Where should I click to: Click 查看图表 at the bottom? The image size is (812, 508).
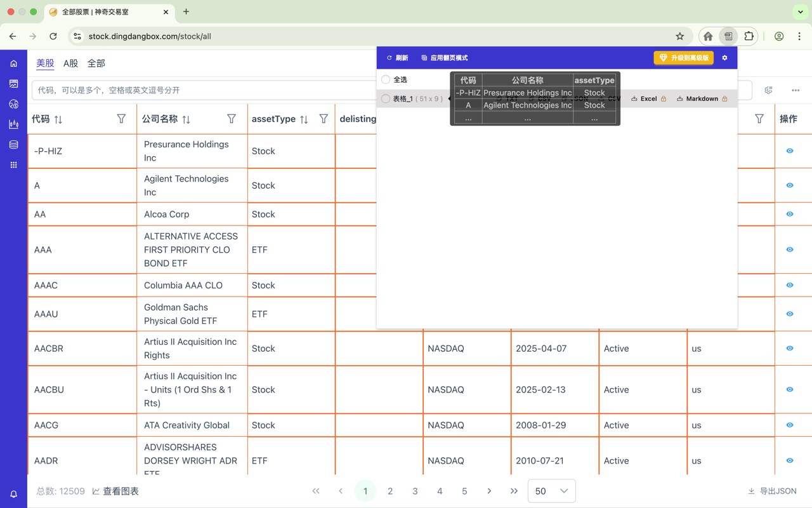(115, 491)
